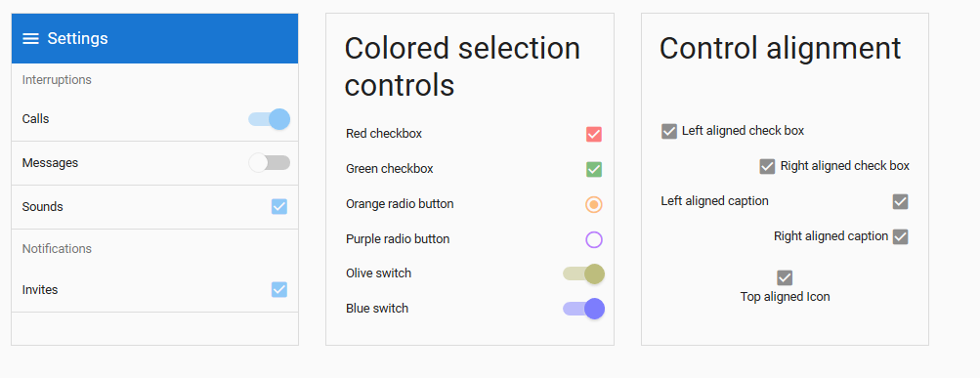980x378 pixels.
Task: Toggle the Right aligned check box
Action: pos(768,166)
